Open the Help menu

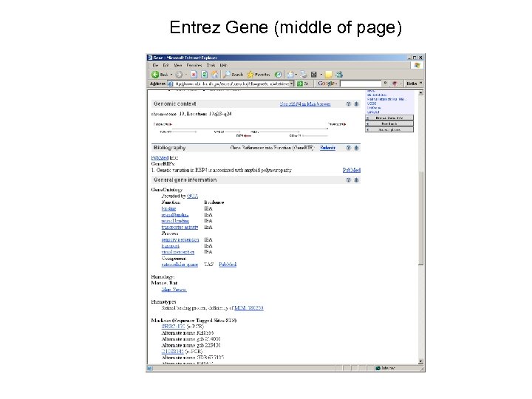pos(223,65)
